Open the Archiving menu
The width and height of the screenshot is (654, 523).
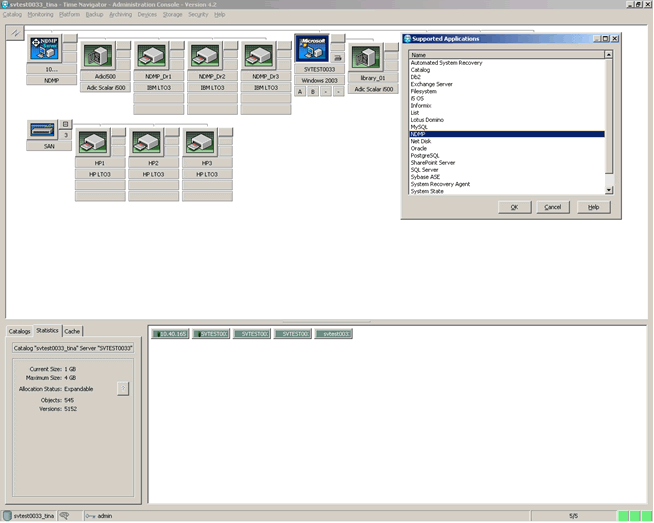(x=121, y=15)
